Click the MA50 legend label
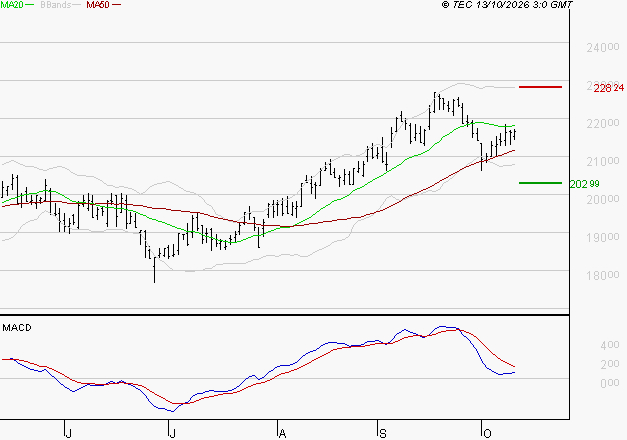 coord(98,5)
